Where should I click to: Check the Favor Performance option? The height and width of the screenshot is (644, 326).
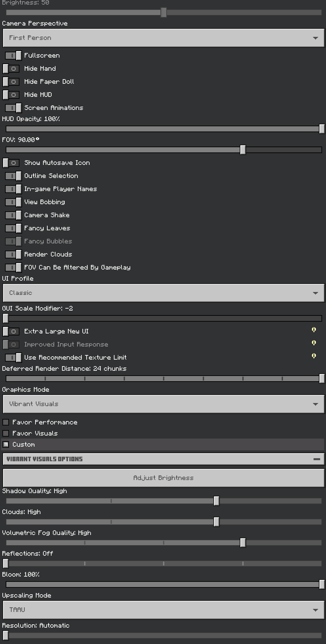[x=6, y=422]
